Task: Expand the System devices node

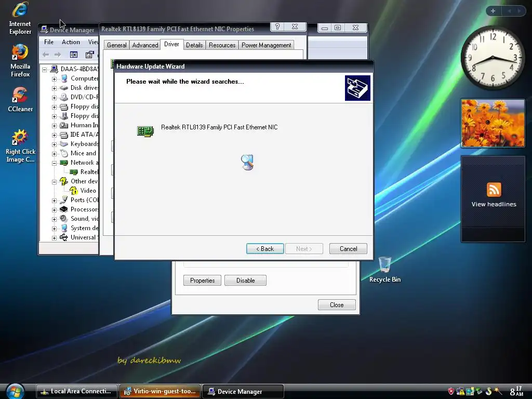Action: (54, 229)
